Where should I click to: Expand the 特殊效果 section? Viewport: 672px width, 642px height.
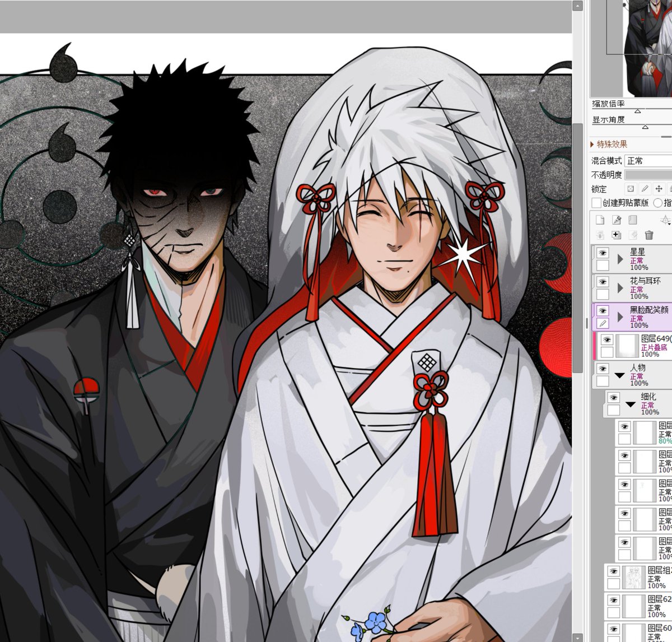(609, 145)
